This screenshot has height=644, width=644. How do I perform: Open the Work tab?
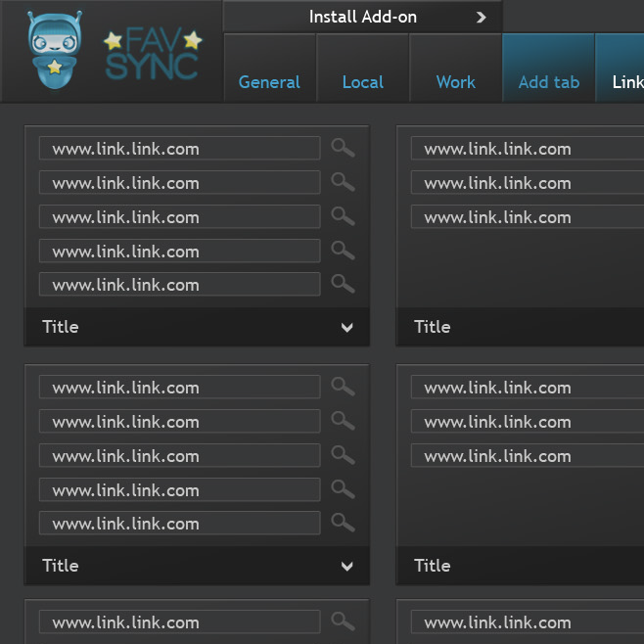(455, 82)
